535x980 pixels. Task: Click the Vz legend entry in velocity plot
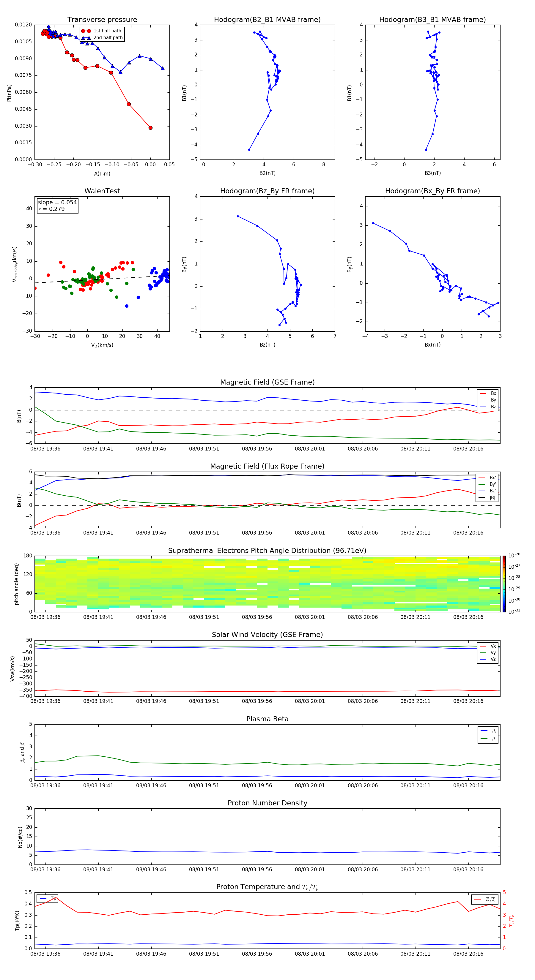click(488, 659)
